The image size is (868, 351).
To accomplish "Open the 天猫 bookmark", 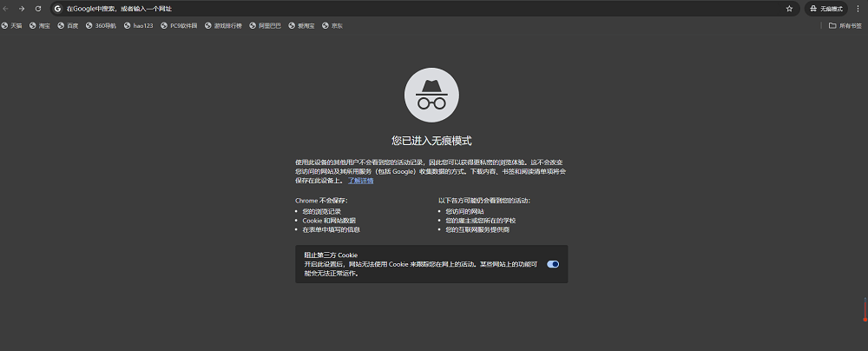I will (x=11, y=25).
